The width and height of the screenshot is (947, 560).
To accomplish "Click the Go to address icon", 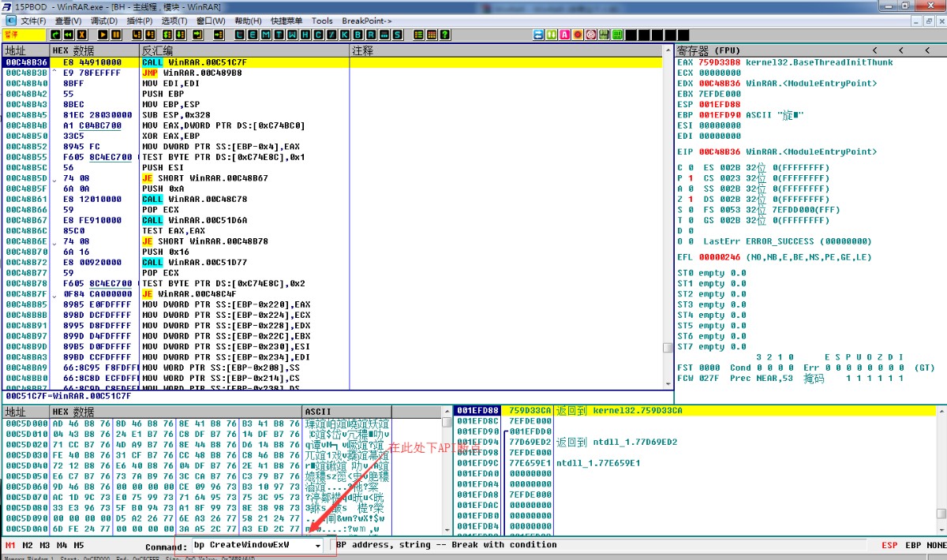I will tap(219, 35).
